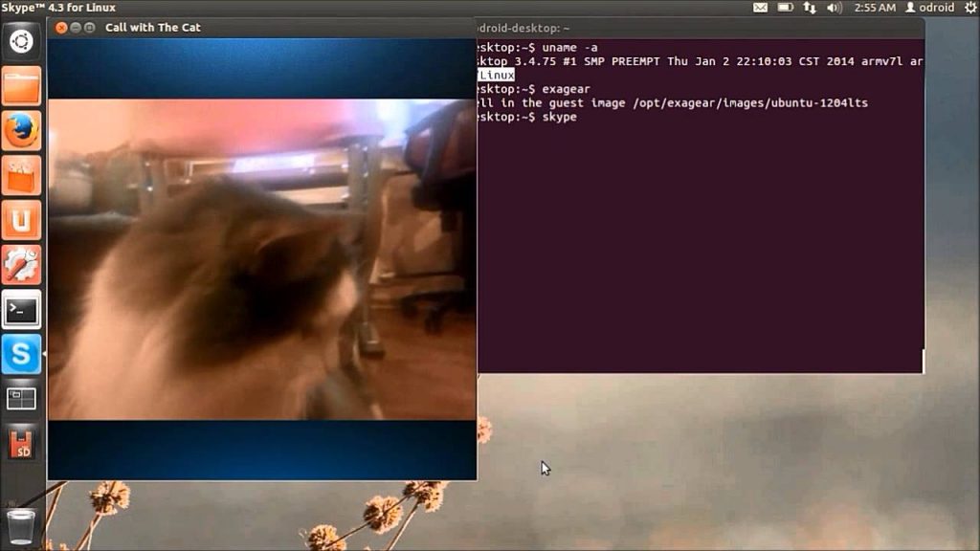The width and height of the screenshot is (980, 551).
Task: Minimize the Call with The Cat window
Action: [x=76, y=28]
